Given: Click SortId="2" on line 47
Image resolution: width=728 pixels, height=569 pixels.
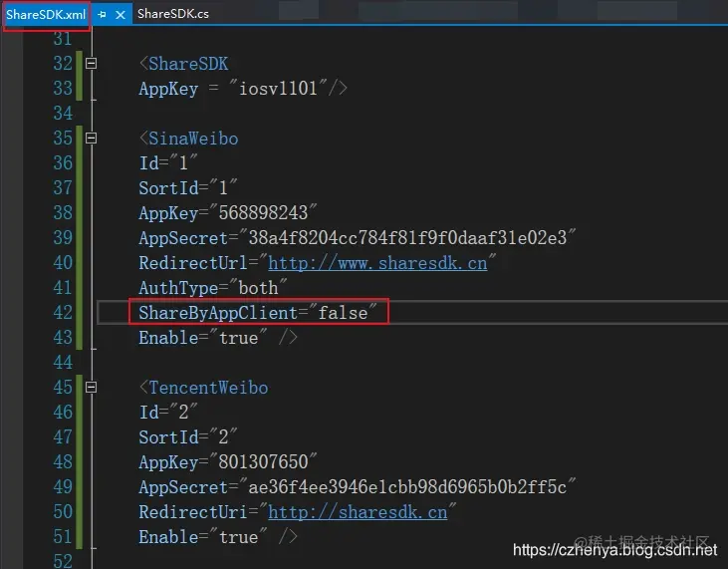Looking at the screenshot, I should coord(188,437).
